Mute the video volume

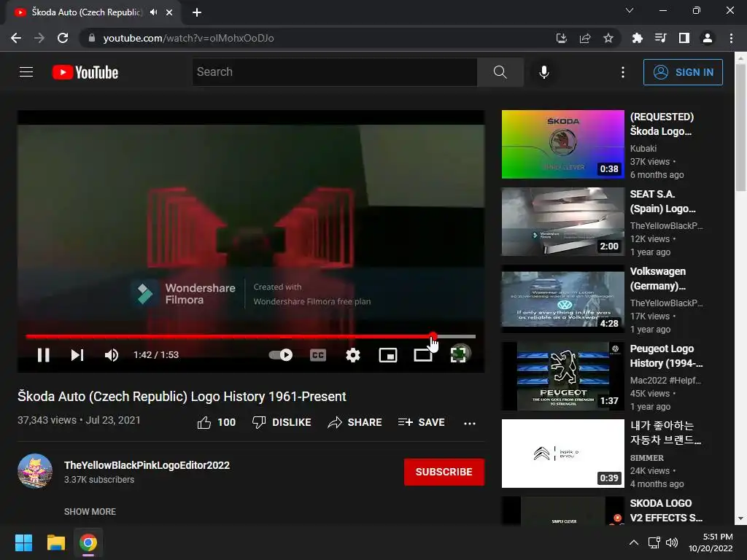111,355
